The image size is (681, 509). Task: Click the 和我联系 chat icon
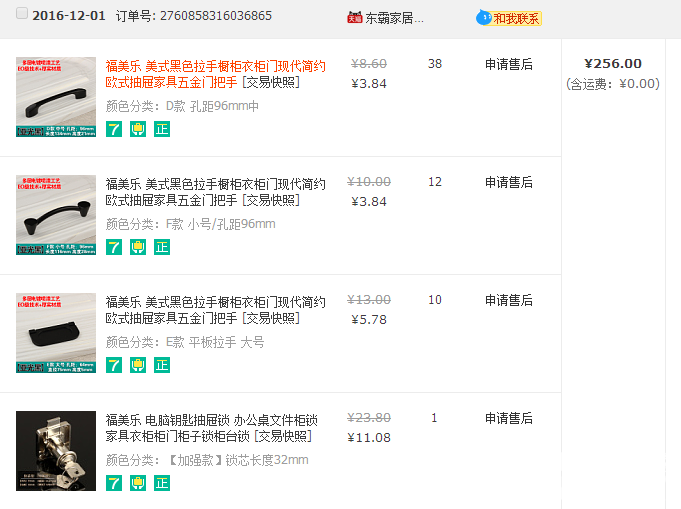click(x=509, y=18)
